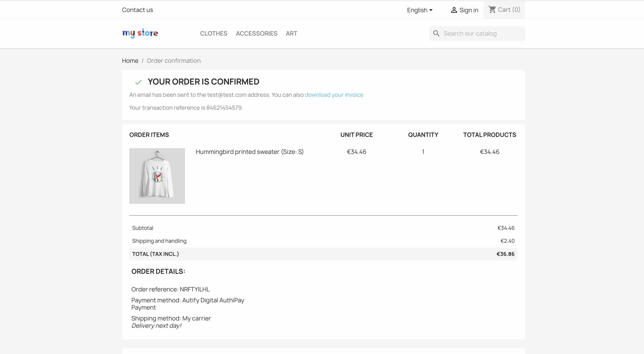Click the green order confirmed checkmark

point(138,82)
